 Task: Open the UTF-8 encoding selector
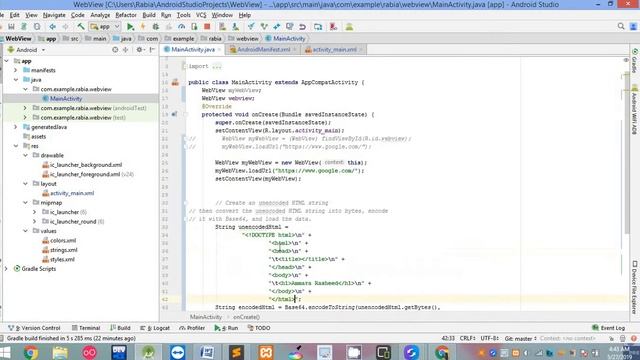click(489, 338)
